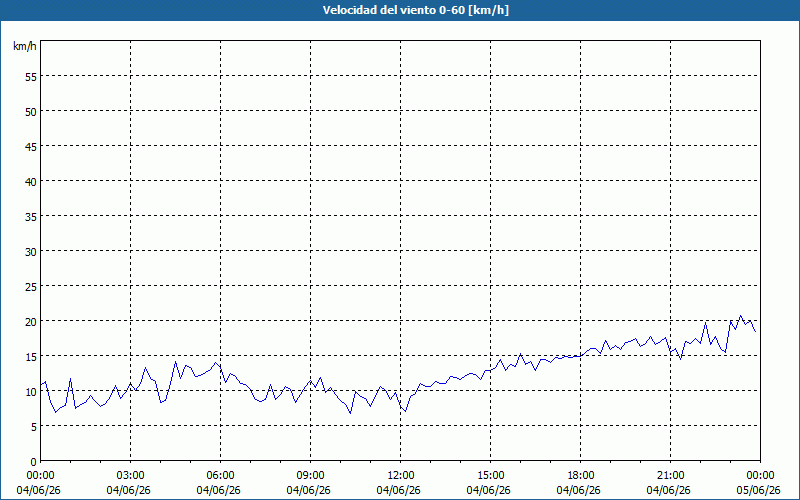Screen dimensions: 800x500
Task: Pick the "15:00" time label
Action: click(490, 476)
